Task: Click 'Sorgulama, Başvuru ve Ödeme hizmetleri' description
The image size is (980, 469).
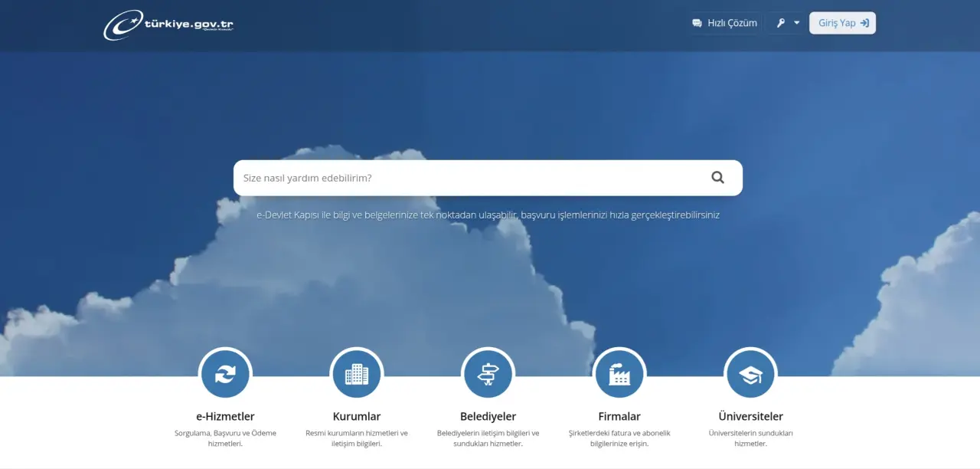Action: [225, 438]
